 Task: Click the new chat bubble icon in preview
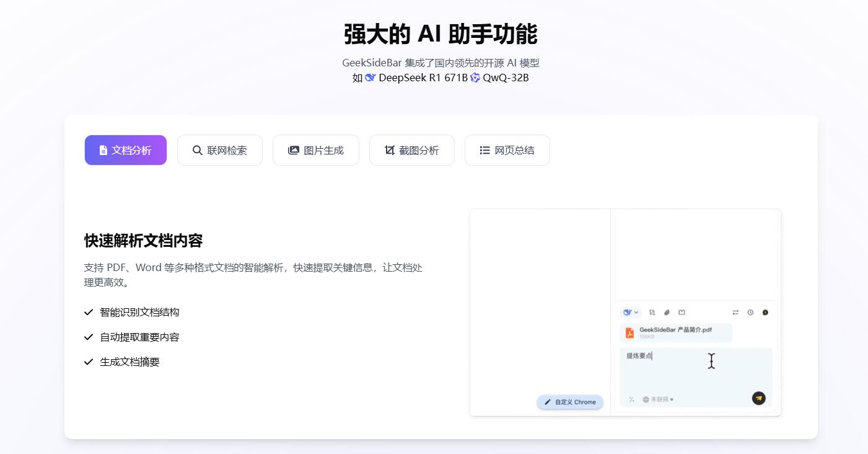[765, 313]
